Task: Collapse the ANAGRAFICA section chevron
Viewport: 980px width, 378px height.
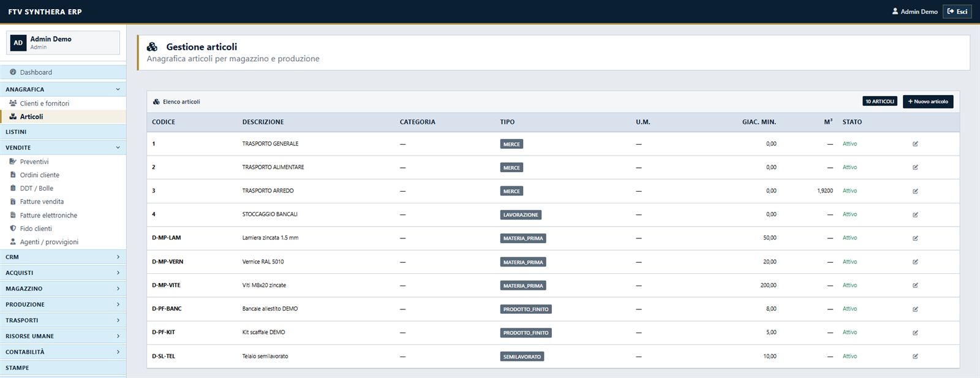Action: pos(118,89)
